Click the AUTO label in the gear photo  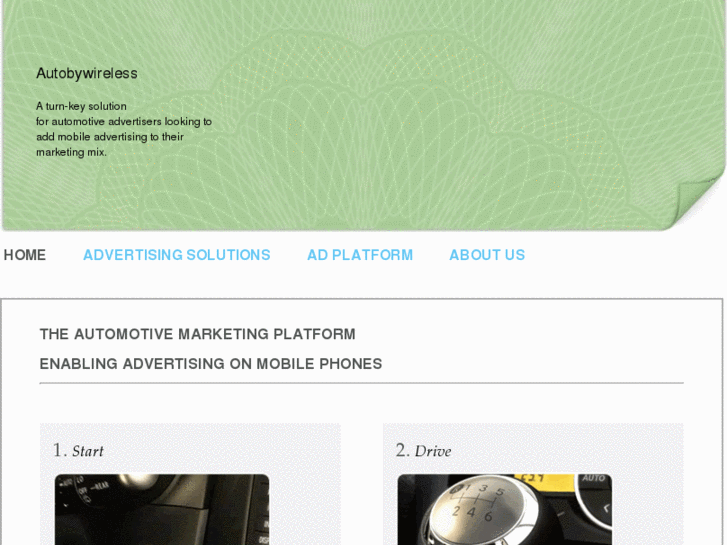[x=593, y=480]
